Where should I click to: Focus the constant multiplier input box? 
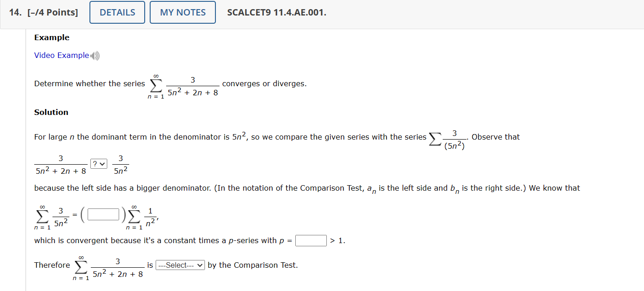tap(104, 214)
